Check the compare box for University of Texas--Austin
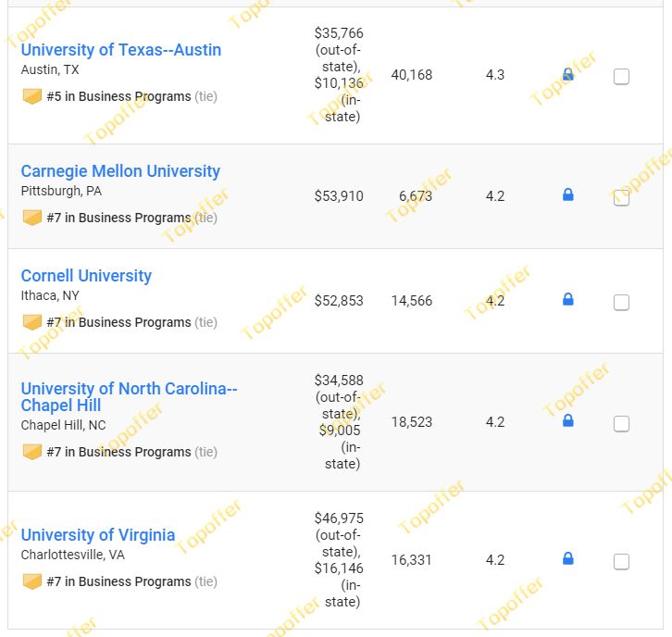 coord(621,77)
